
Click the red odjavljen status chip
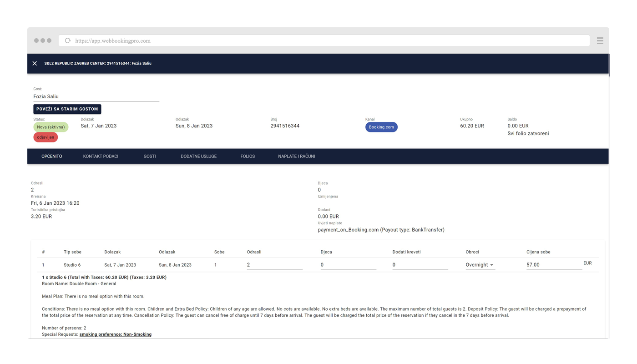(45, 137)
